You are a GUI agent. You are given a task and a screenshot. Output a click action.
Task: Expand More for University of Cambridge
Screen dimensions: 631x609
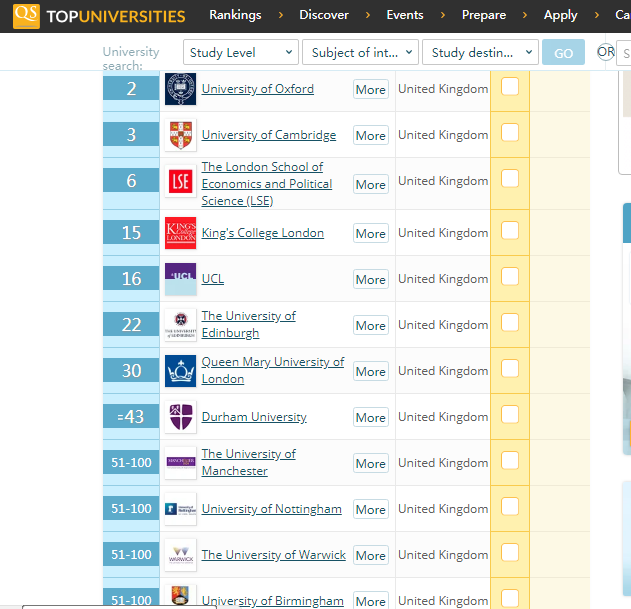(x=371, y=135)
